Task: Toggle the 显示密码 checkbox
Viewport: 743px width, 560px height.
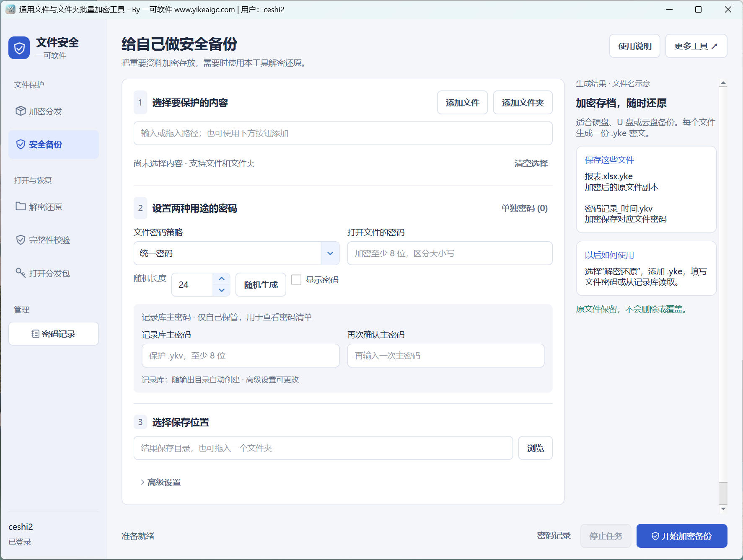Action: point(296,279)
